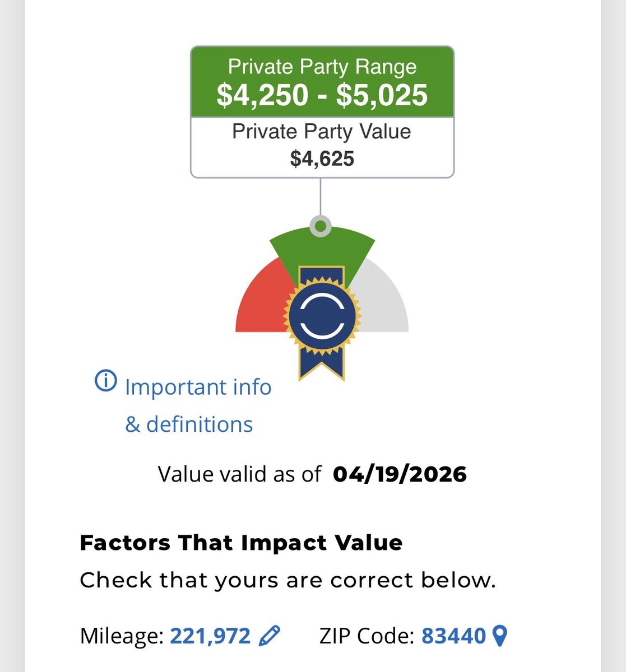The image size is (626, 672).
Task: Click the 'Mileage:' label
Action: (122, 636)
